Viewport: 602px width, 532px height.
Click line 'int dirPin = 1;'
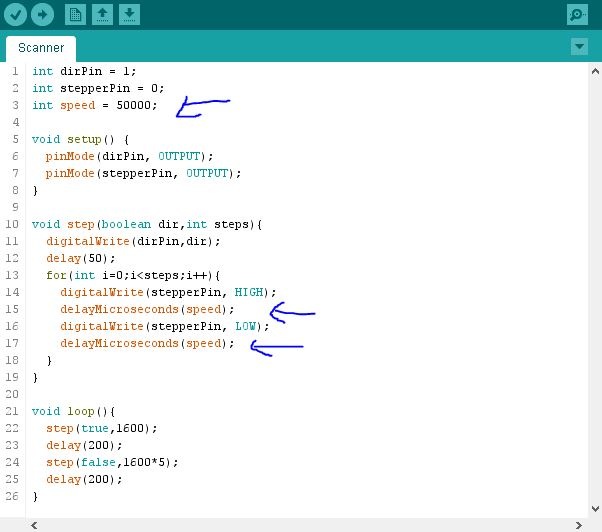[84, 71]
